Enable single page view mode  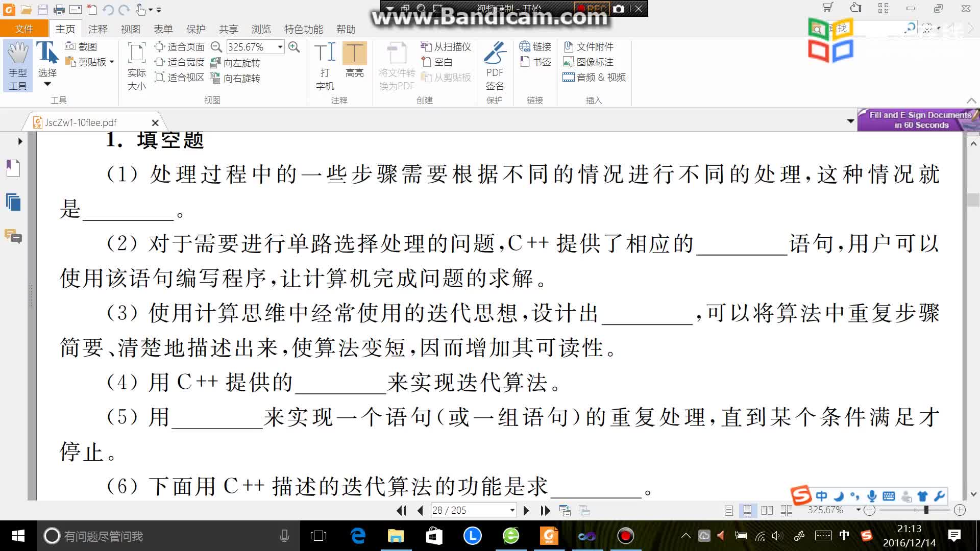pos(729,510)
